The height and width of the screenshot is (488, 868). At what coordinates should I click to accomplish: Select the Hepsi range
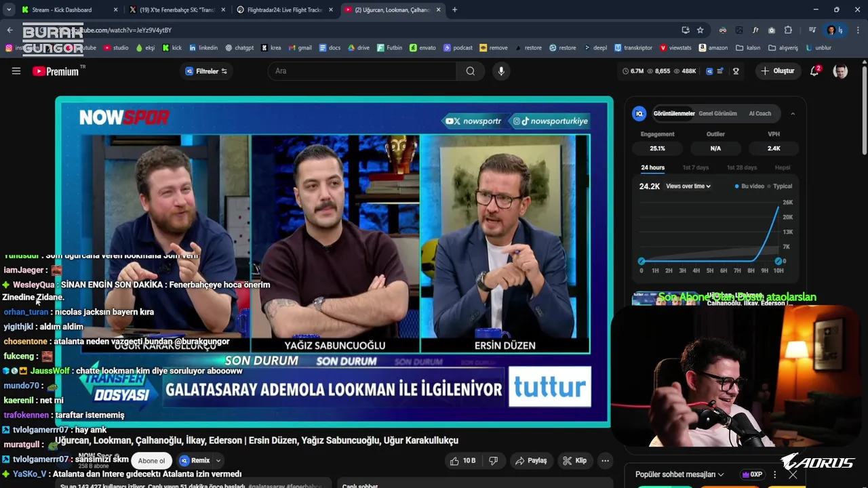point(783,167)
